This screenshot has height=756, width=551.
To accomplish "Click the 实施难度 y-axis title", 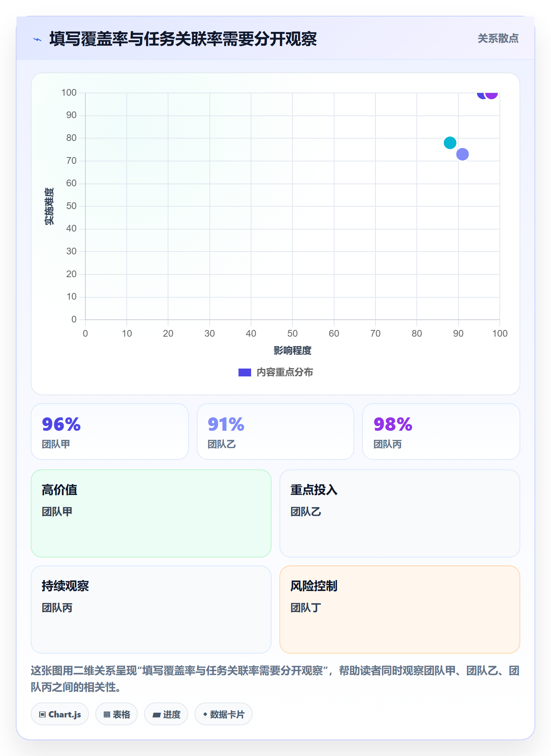I will tap(49, 206).
